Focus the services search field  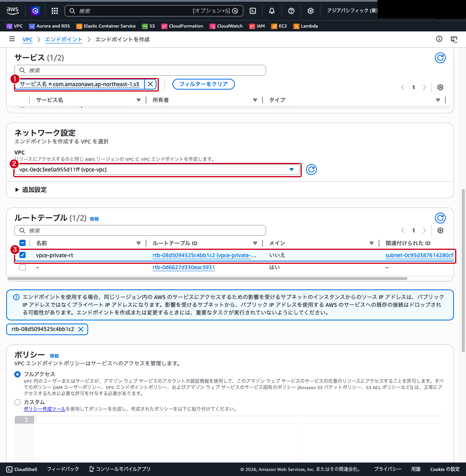(140, 70)
